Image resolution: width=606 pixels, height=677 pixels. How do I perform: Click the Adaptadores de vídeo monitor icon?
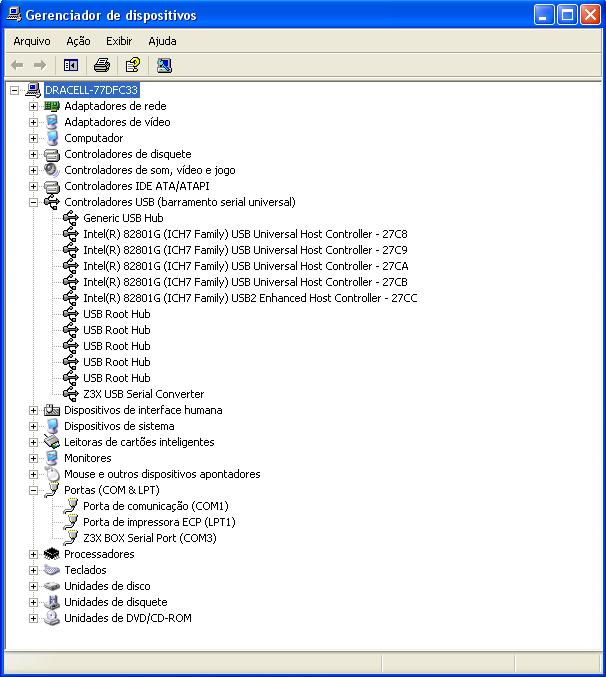(x=52, y=122)
